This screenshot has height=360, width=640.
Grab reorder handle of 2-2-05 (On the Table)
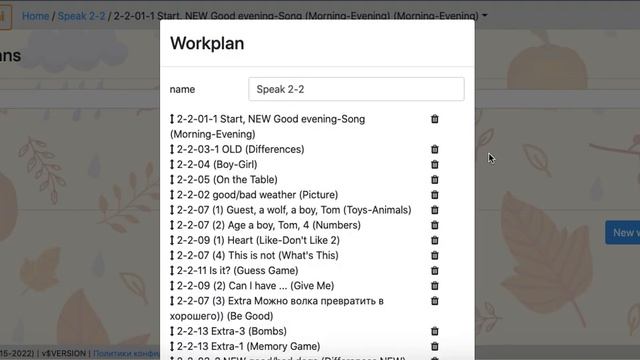(x=172, y=180)
